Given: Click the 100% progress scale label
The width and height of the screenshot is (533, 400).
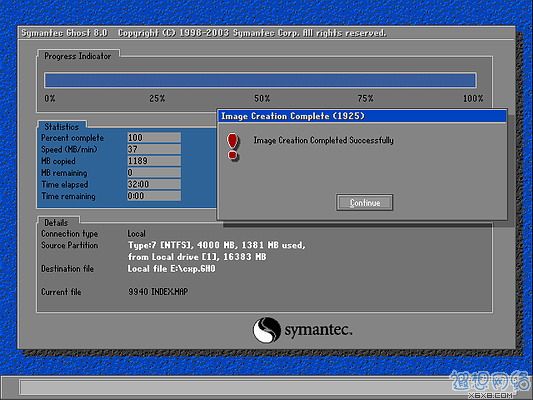Looking at the screenshot, I should 473,99.
